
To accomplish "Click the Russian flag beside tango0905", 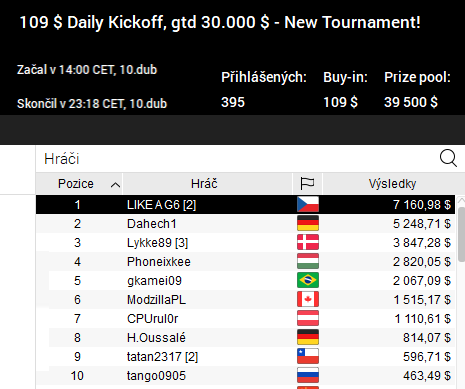I will click(308, 375).
